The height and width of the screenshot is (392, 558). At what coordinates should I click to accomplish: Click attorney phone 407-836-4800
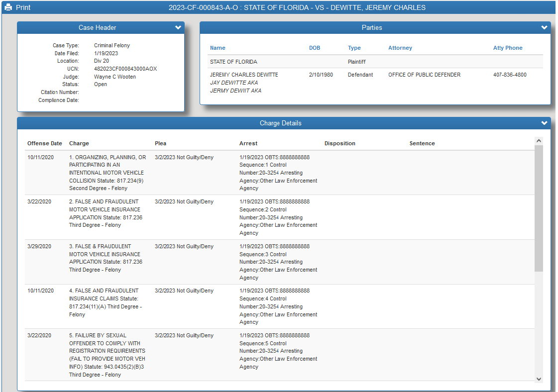click(x=510, y=75)
